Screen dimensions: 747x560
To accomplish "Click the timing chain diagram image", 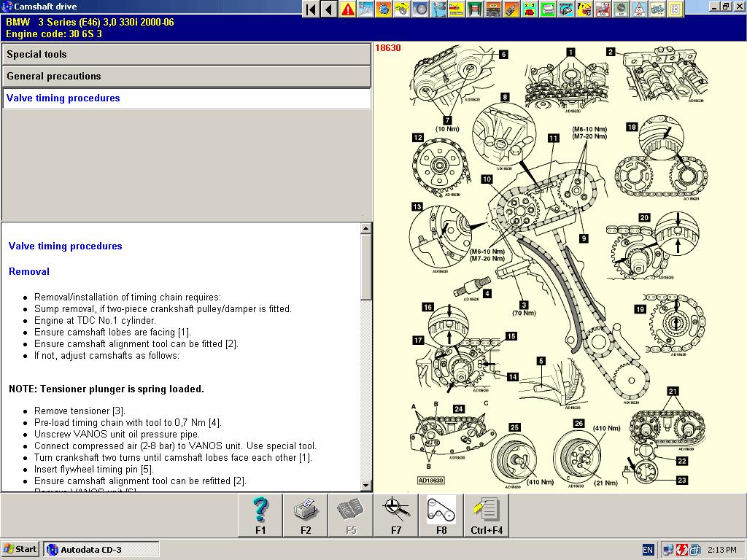I will coord(560,267).
